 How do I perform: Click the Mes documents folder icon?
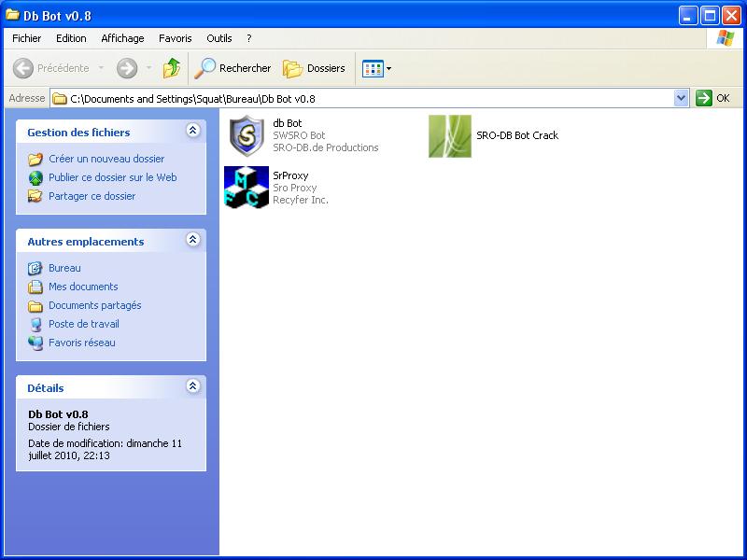pos(35,287)
